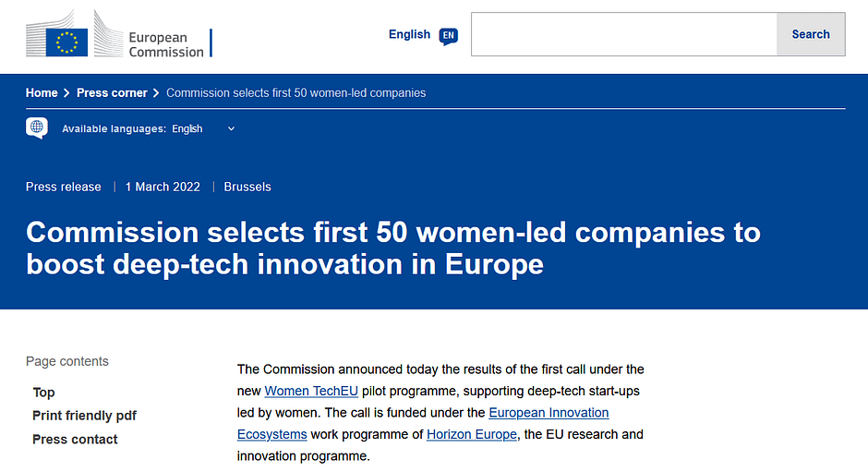Screen dimensions: 868x472
Task: Click the chevron after Press corner breadcrumb
Action: (156, 93)
